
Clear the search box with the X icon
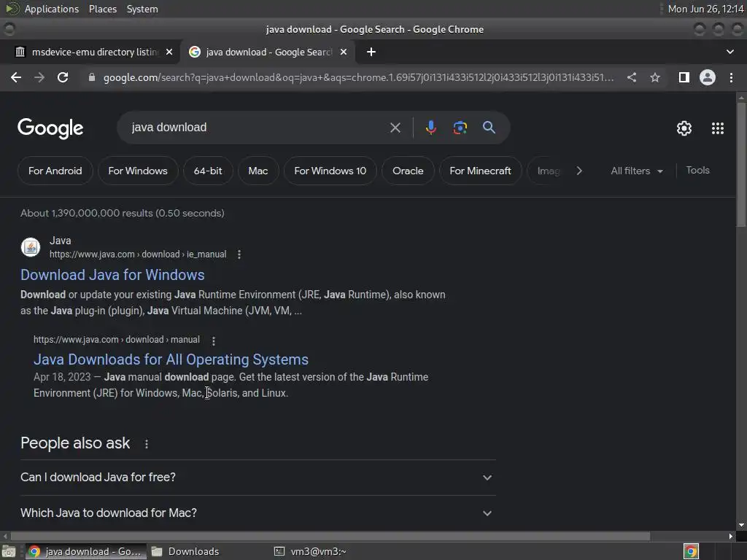pos(395,128)
